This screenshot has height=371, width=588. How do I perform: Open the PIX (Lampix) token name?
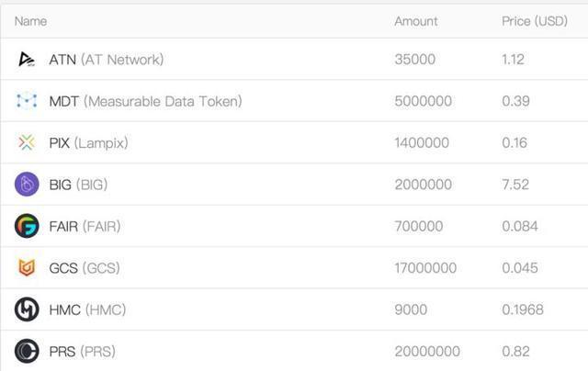[88, 143]
